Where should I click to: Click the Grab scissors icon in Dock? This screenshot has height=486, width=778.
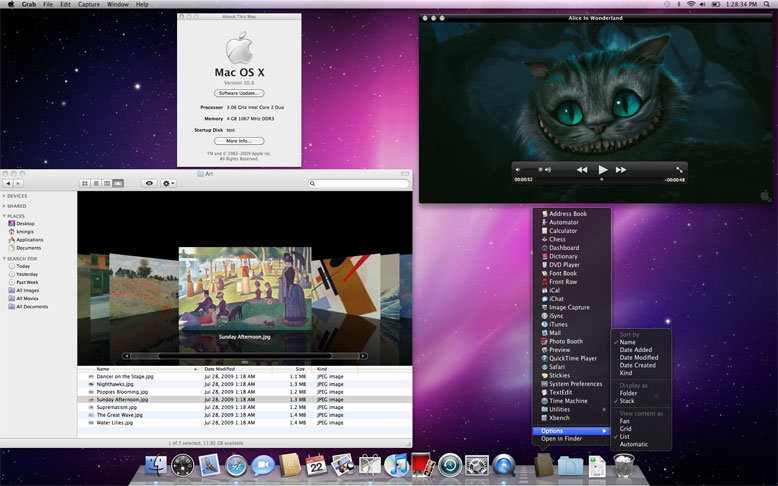(370, 465)
